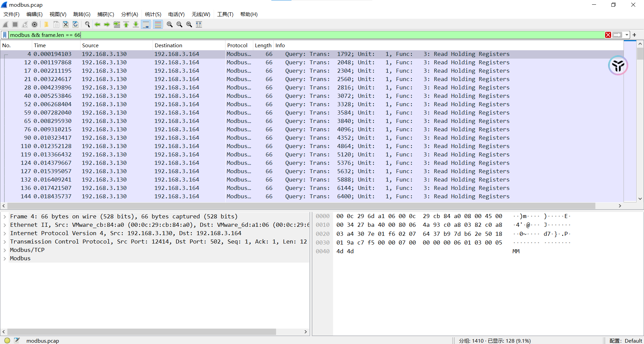Open the 编辑(E) menu
Viewport: 644px width, 344px height.
[x=35, y=14]
